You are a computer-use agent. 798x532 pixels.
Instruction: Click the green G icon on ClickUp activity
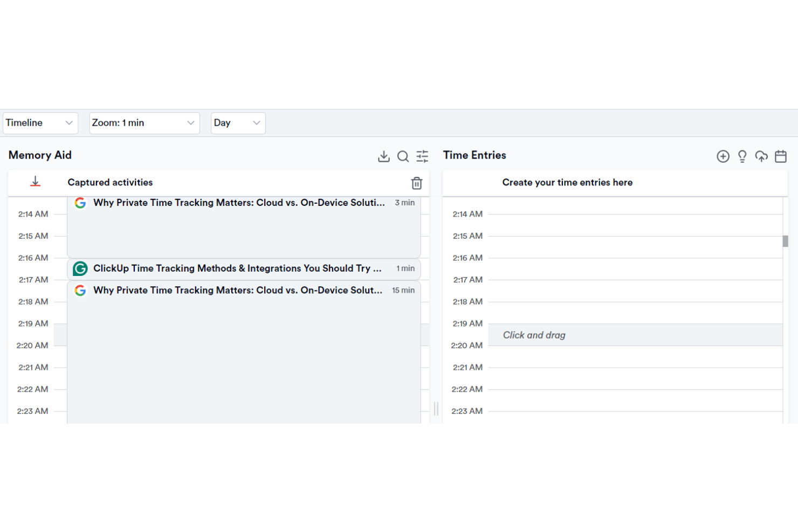click(x=80, y=268)
